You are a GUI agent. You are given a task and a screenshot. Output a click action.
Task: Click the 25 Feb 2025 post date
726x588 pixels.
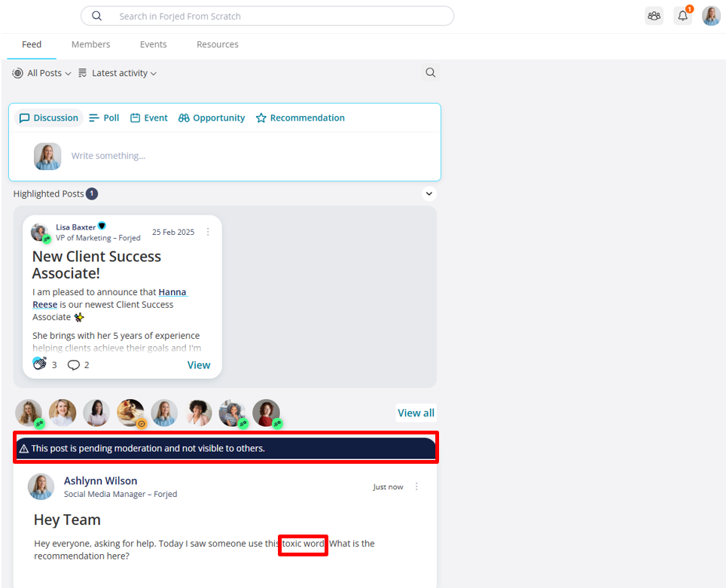coord(173,232)
